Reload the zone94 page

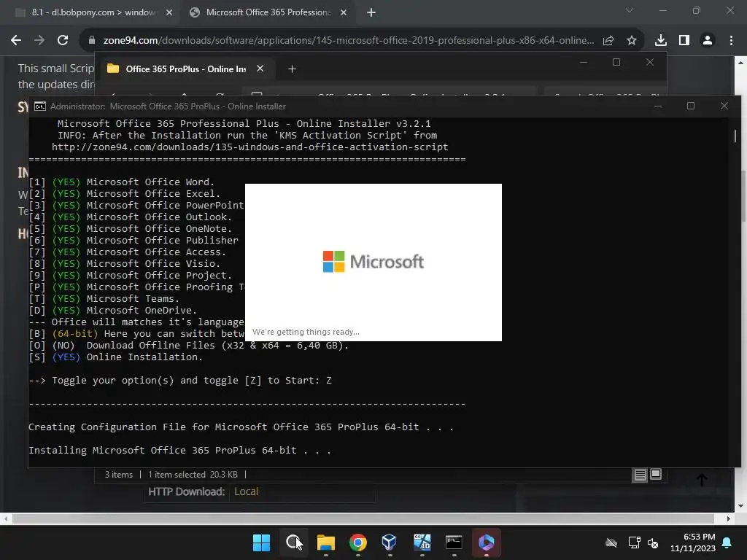[x=63, y=41]
